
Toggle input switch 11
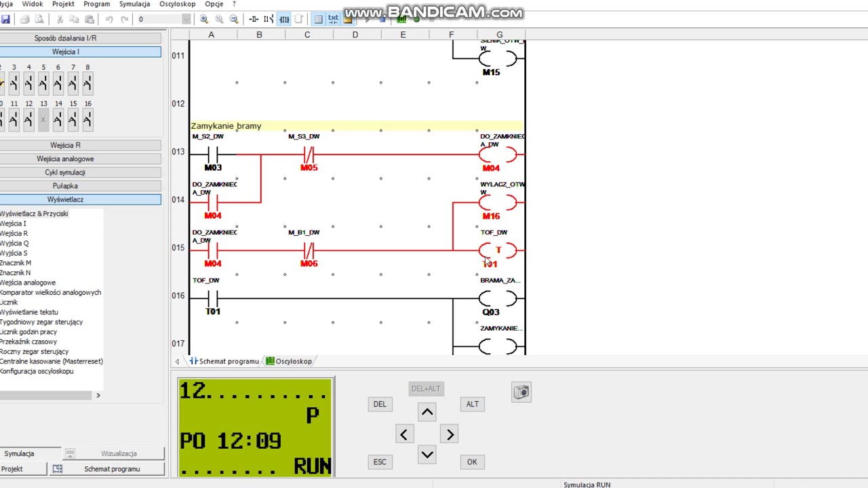[14, 120]
